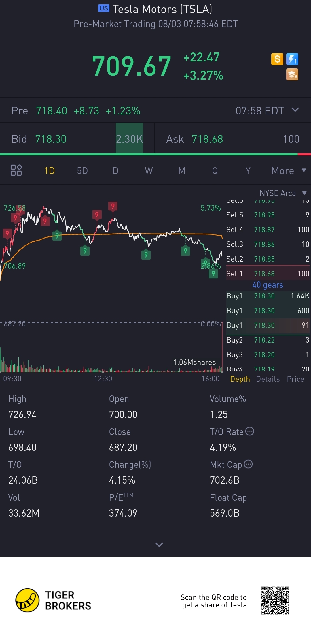
Task: Switch to the daily D chart tab
Action: pos(115,171)
